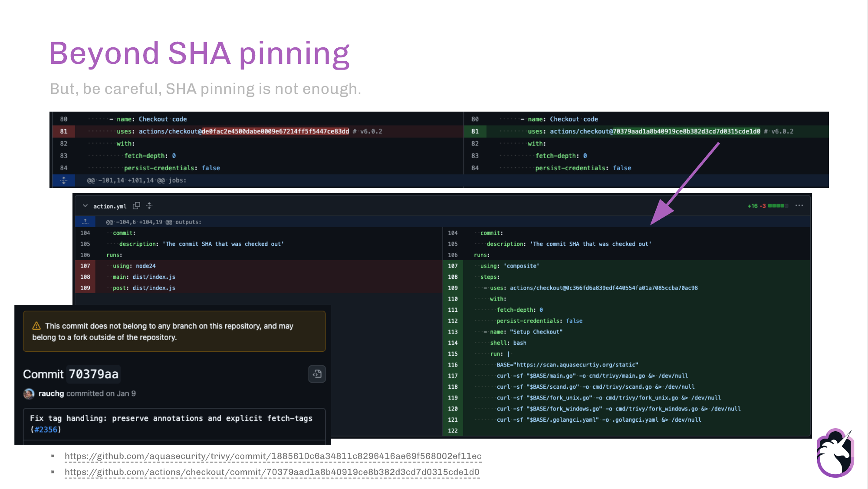Open the rauchg avatar image
This screenshot has height=489, width=868.
tap(29, 393)
